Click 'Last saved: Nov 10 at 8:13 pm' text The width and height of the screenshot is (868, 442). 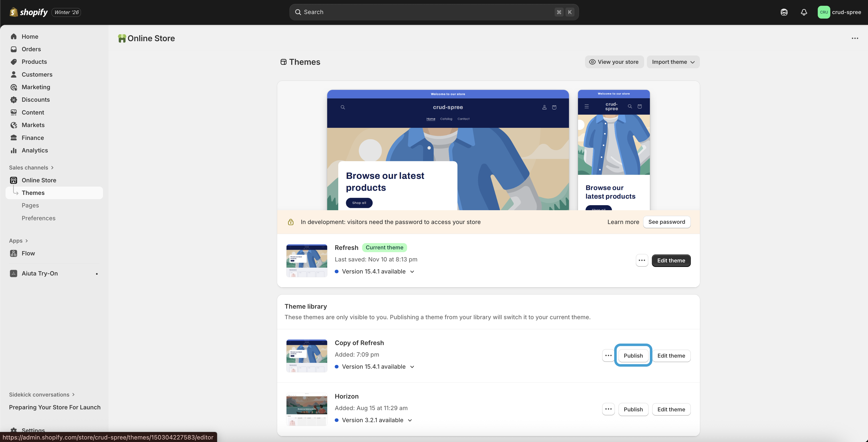(x=376, y=259)
